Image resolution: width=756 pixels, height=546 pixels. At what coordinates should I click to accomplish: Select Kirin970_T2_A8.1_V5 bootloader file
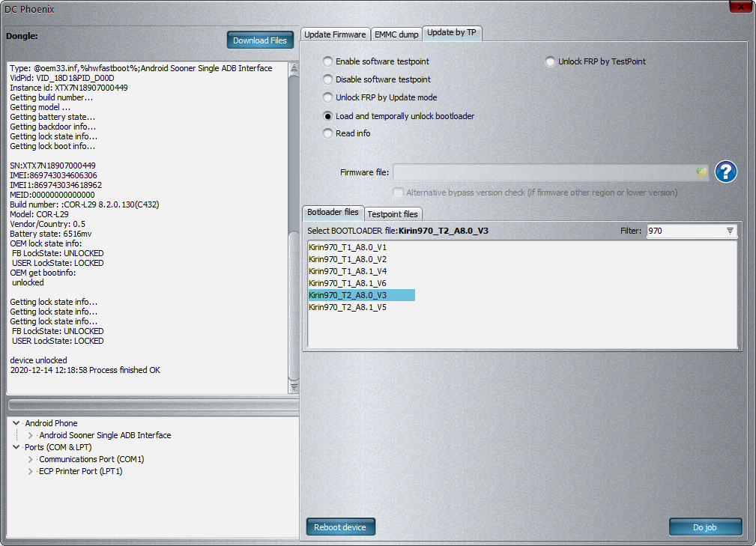point(347,307)
